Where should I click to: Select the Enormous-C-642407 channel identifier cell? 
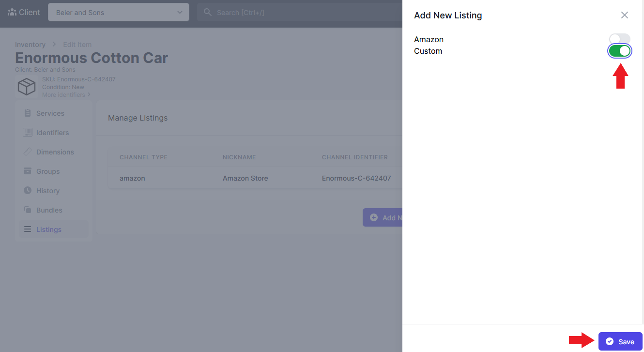tap(356, 178)
